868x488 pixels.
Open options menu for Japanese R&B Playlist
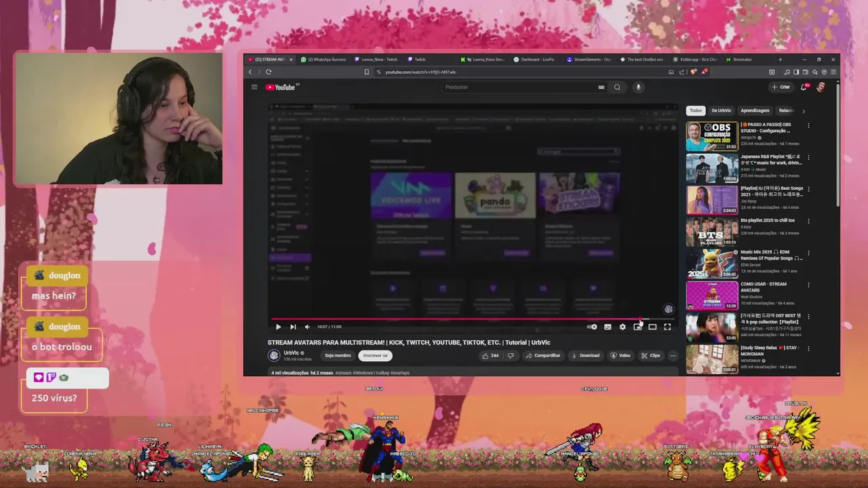pyautogui.click(x=808, y=157)
